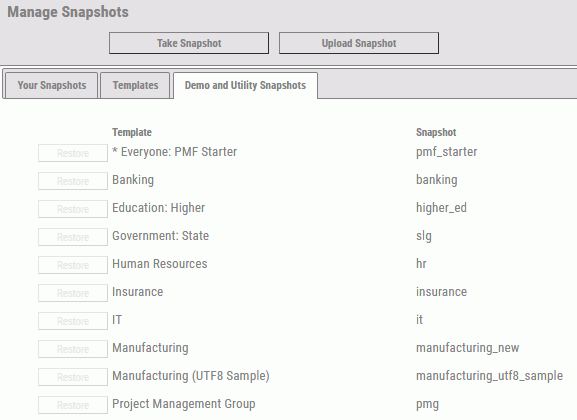Restore the Education: Higher template
The image size is (577, 420).
tap(73, 209)
